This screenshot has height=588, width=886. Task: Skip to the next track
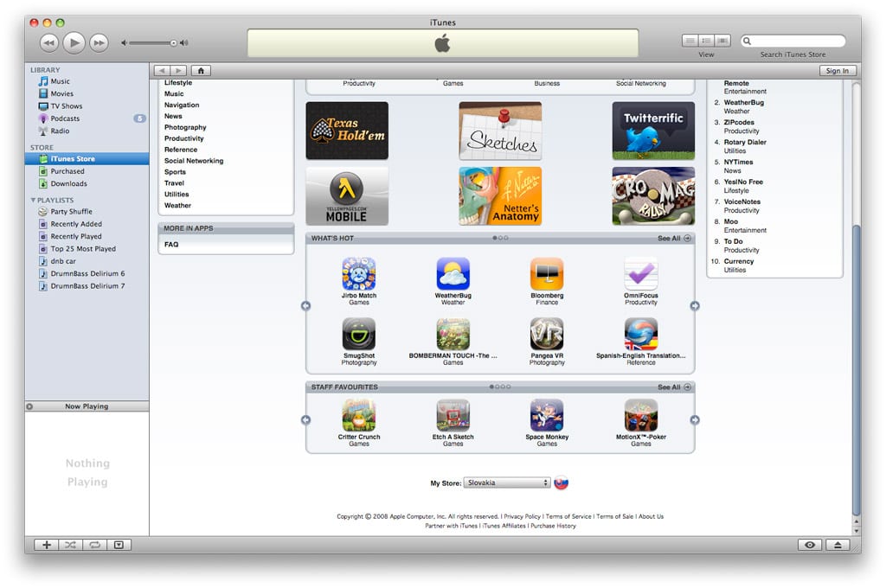click(x=99, y=43)
